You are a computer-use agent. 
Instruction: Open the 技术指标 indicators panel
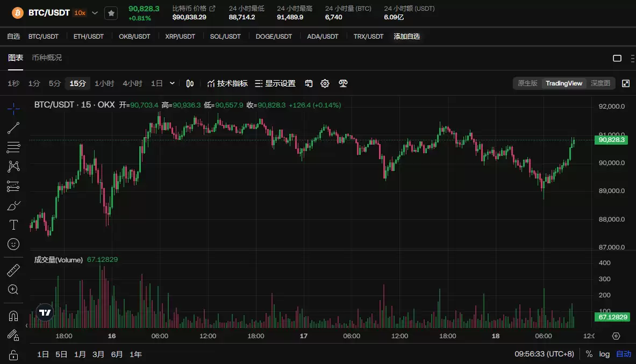[x=228, y=83]
